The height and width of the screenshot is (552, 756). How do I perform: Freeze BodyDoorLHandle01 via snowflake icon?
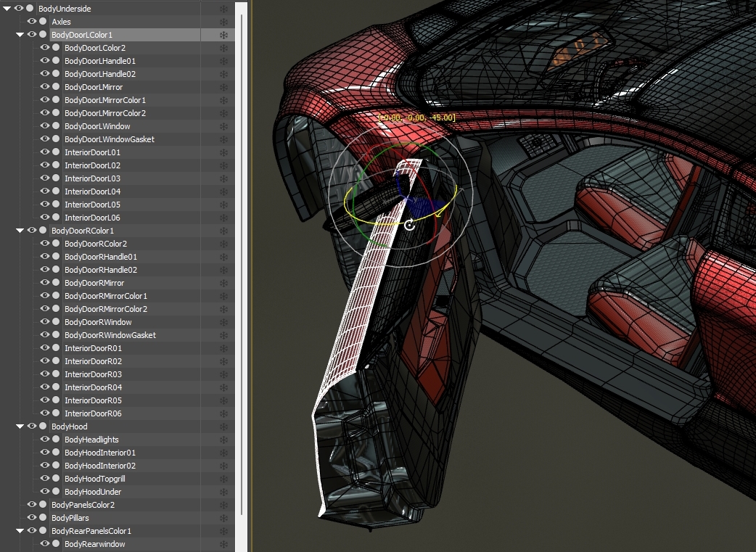223,61
